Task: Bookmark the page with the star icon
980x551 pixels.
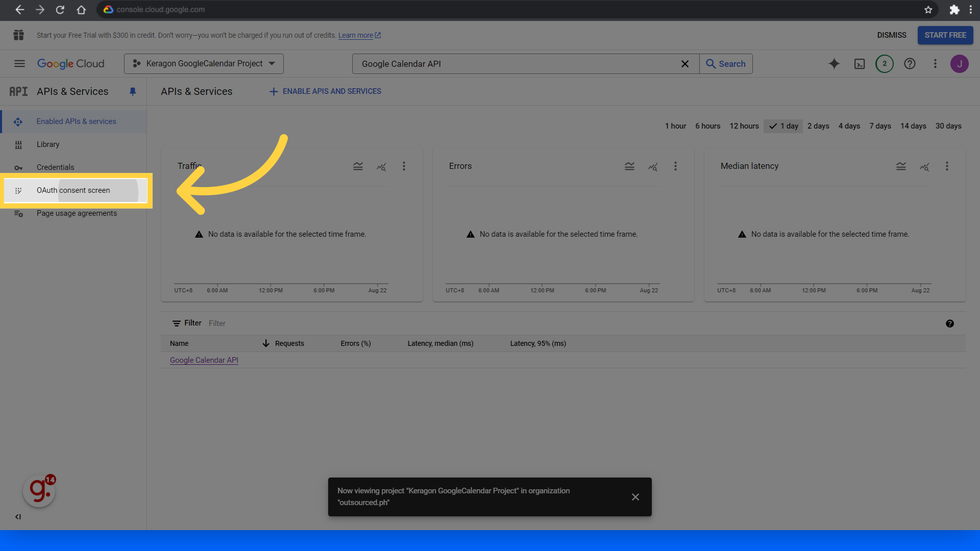Action: tap(928, 10)
